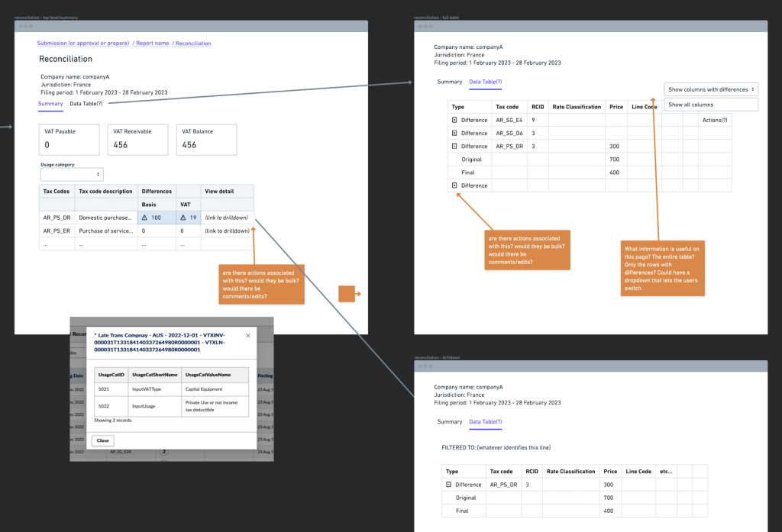Click the 'Submission (or approval or prepare)' breadcrumb

click(83, 44)
